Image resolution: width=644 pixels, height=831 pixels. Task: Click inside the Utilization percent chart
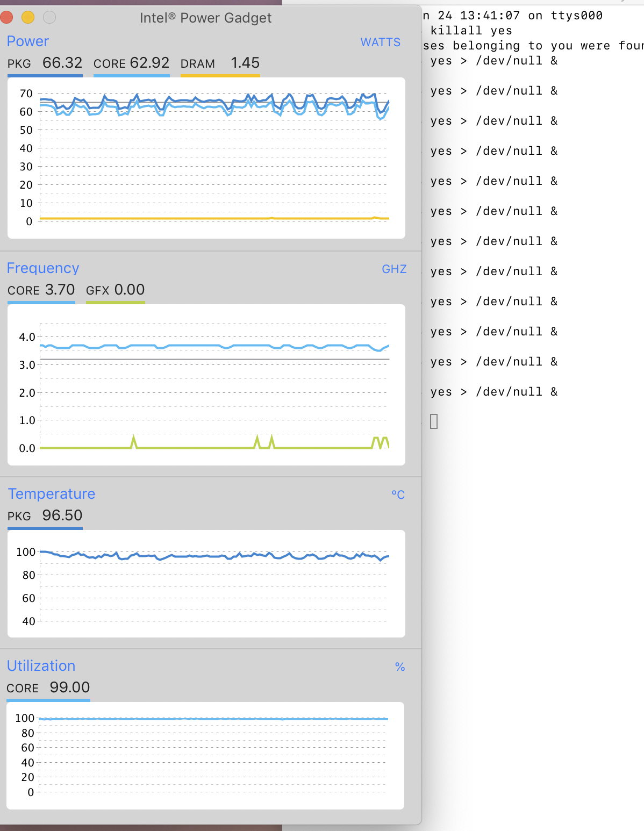(205, 756)
